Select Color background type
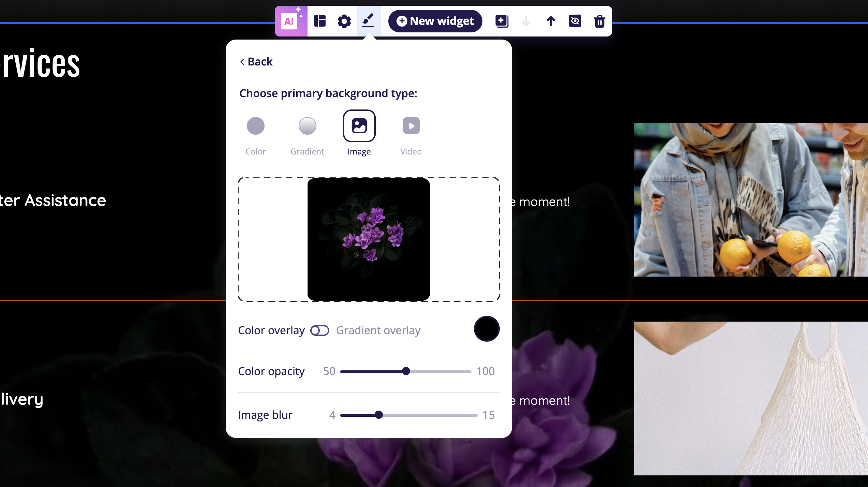 [255, 126]
